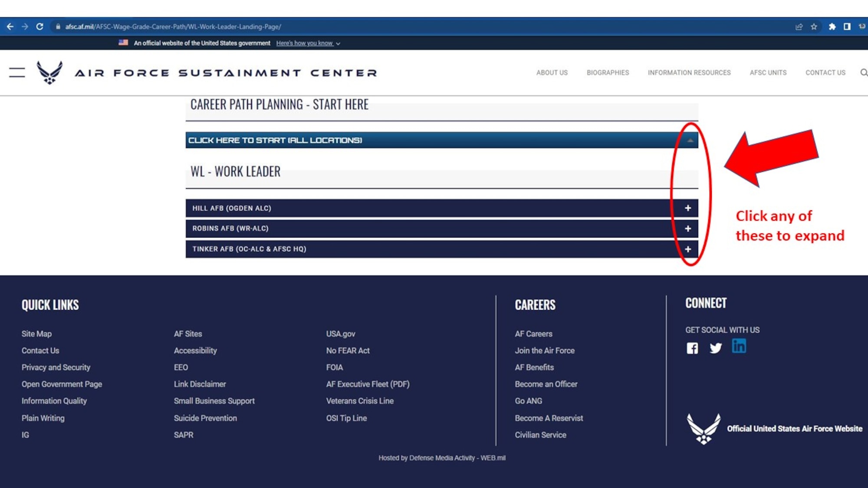Open the search magnifier icon

pos(864,72)
